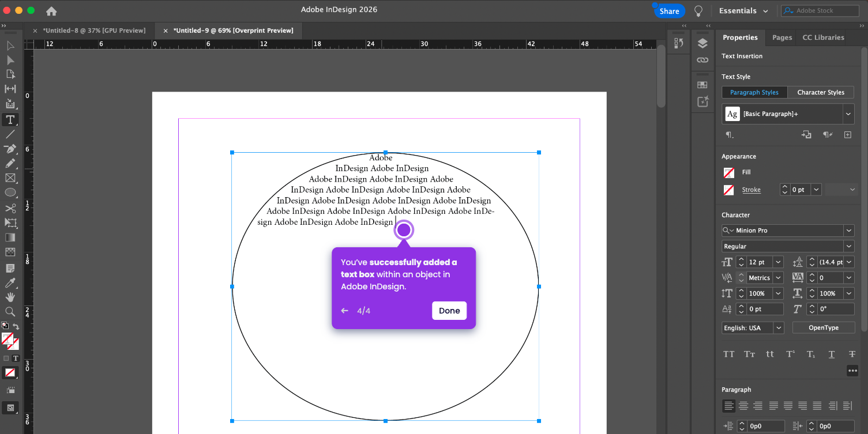
Task: Select the Scissors tool
Action: [10, 208]
